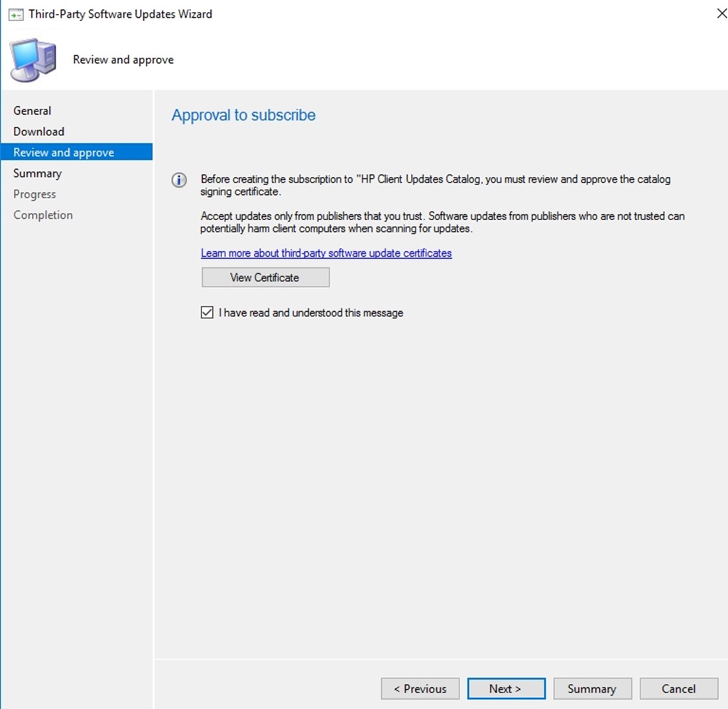
Task: Open the Summary step in sidebar
Action: coord(37,173)
